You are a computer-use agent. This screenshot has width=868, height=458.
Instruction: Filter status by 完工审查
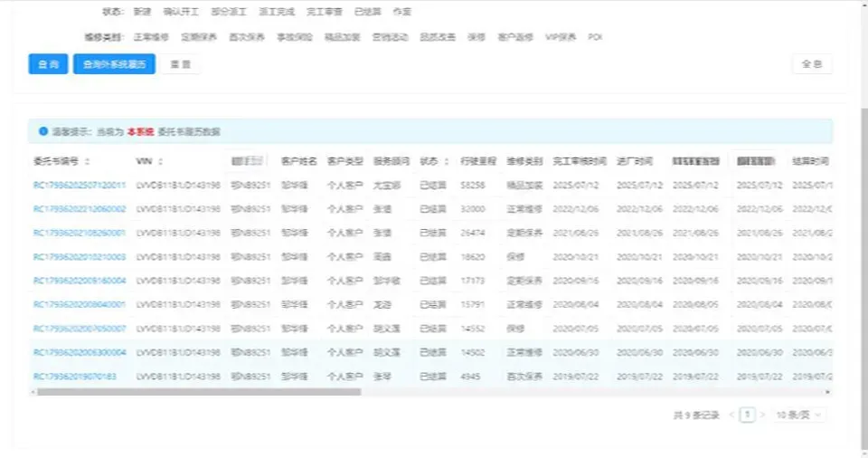[325, 12]
